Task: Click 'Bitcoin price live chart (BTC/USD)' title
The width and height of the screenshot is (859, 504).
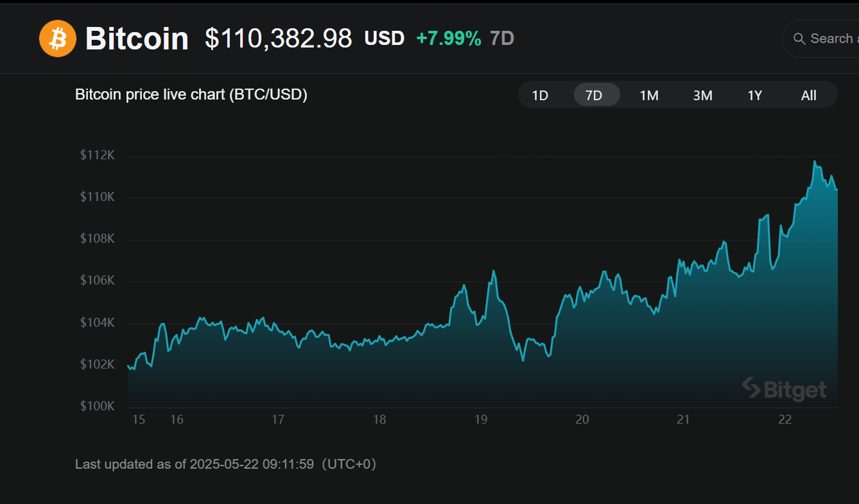Action: (x=191, y=94)
